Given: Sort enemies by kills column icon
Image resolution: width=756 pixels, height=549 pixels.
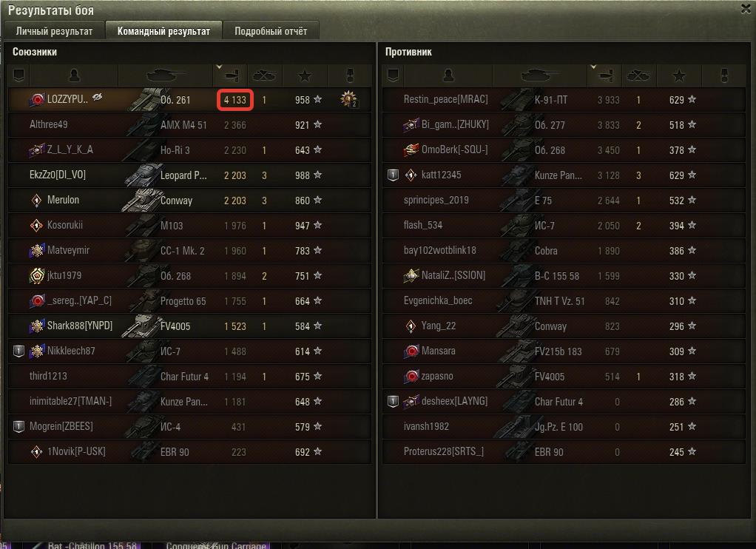Looking at the screenshot, I should (x=638, y=75).
